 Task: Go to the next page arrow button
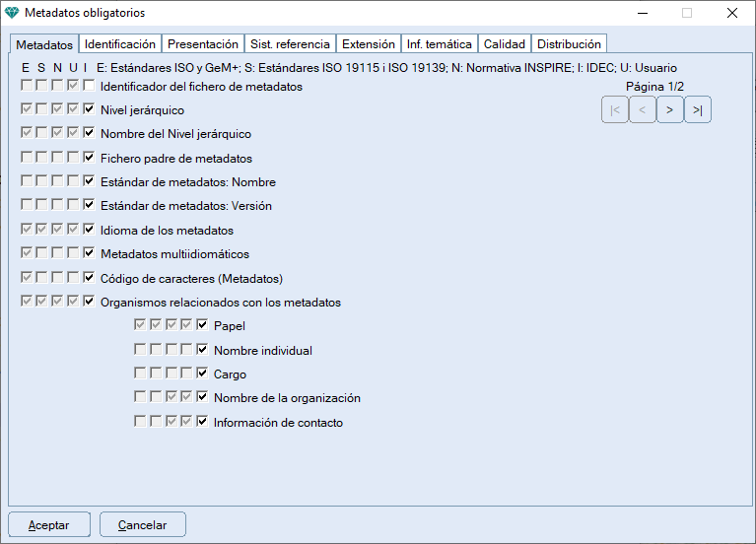click(x=670, y=110)
